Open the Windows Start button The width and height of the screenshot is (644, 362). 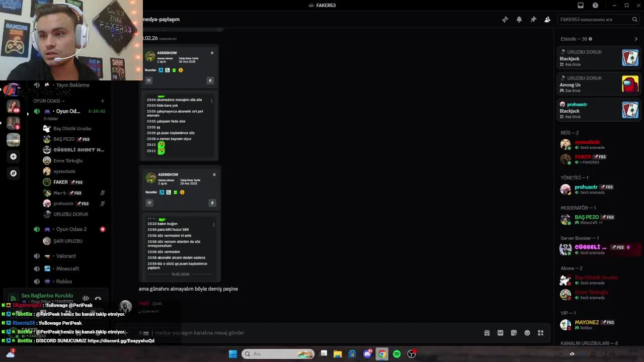[x=233, y=354]
